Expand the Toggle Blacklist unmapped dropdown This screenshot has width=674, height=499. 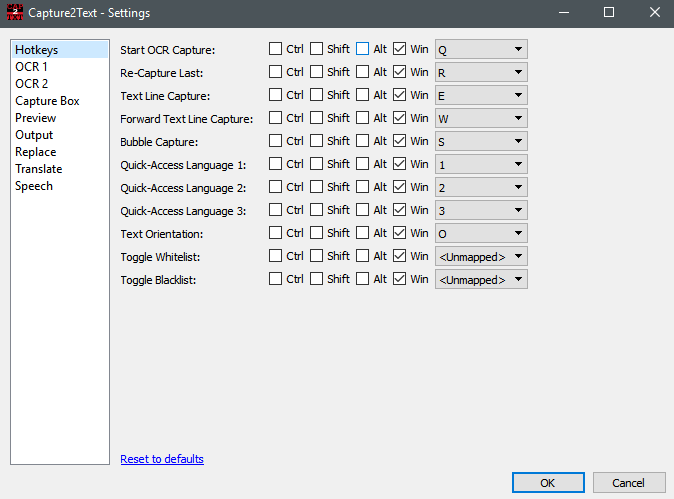click(481, 279)
